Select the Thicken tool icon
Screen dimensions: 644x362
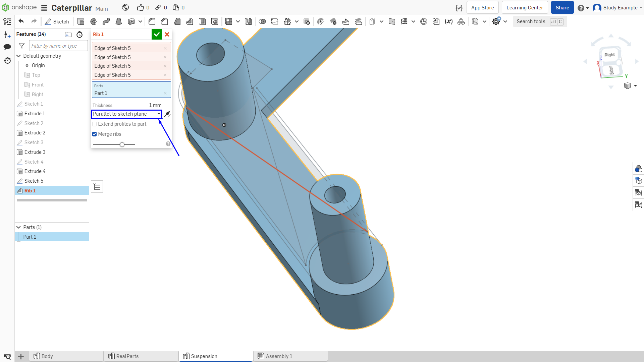tap(131, 21)
